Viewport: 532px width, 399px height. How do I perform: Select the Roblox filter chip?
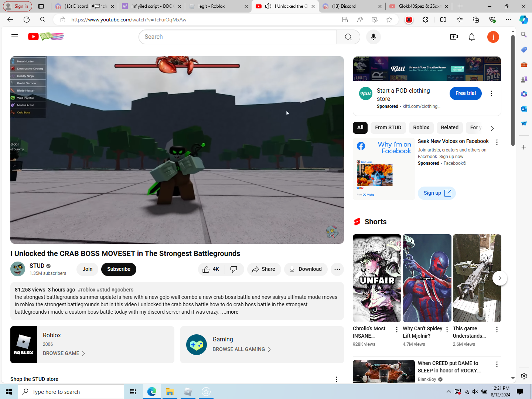coord(421,128)
